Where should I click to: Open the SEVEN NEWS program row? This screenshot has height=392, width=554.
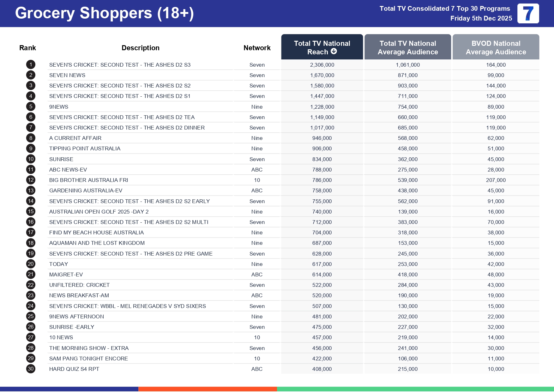click(67, 75)
